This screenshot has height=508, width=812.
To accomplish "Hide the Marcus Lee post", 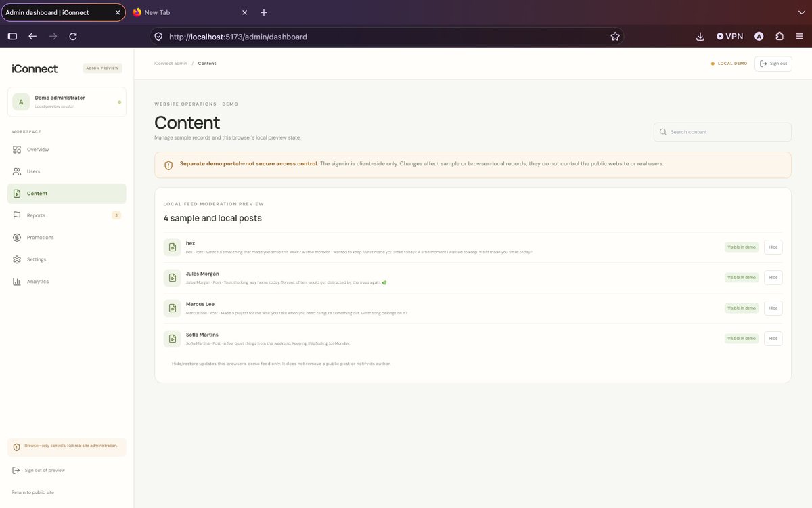I will pos(773,308).
